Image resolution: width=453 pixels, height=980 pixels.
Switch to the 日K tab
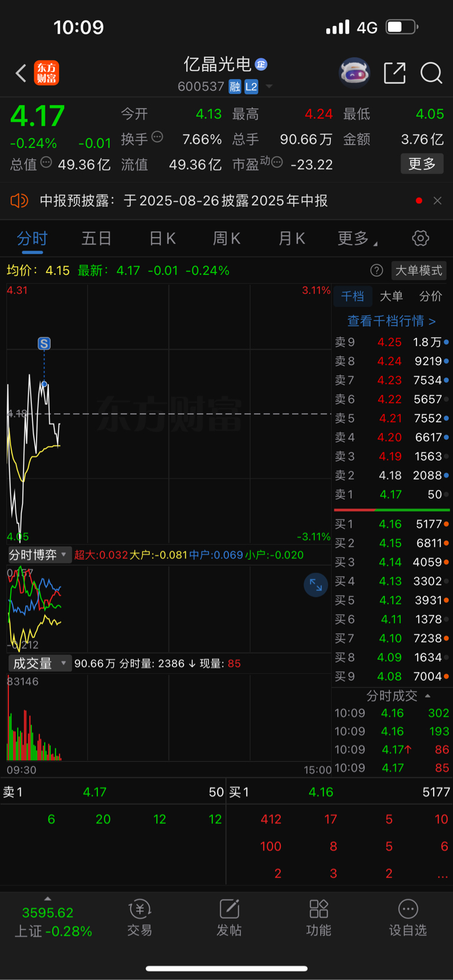pyautogui.click(x=162, y=238)
